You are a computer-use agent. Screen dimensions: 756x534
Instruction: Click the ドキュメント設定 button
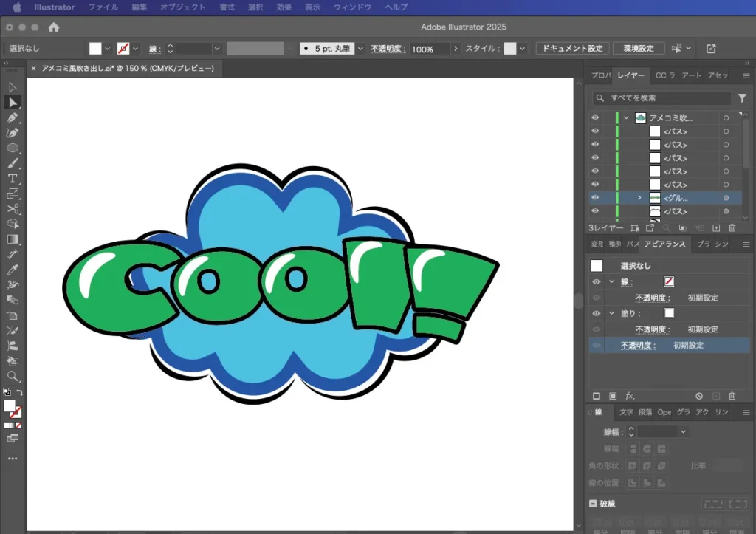click(x=572, y=49)
